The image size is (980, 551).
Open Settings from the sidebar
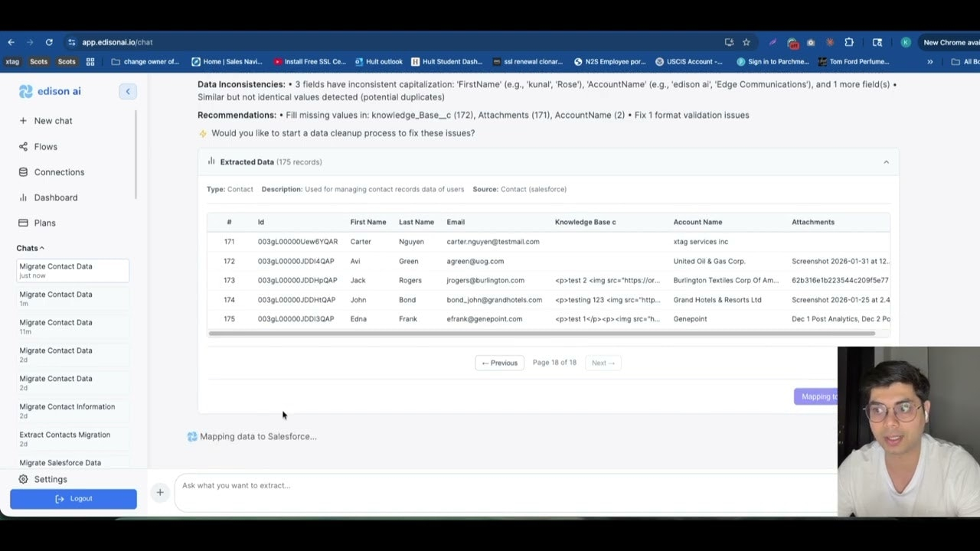pyautogui.click(x=50, y=479)
